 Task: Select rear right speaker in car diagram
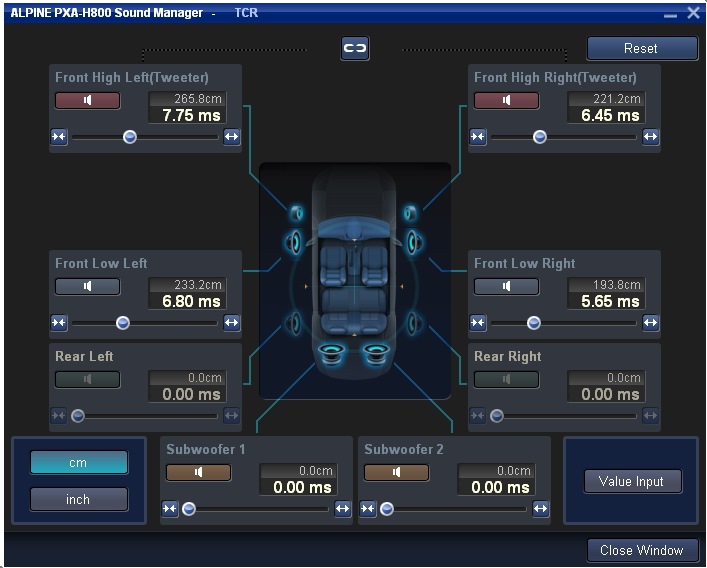(x=414, y=323)
